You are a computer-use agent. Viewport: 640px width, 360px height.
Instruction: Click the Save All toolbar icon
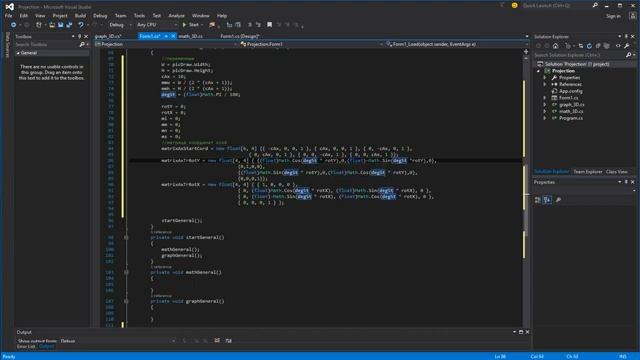(69, 25)
